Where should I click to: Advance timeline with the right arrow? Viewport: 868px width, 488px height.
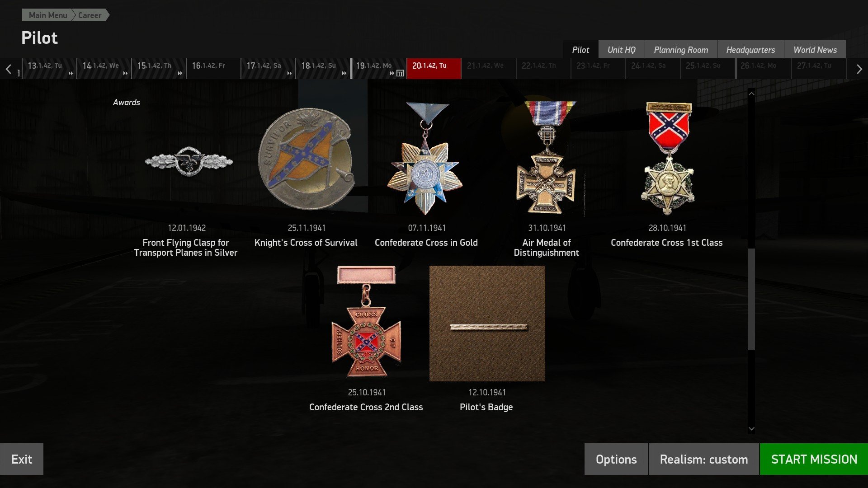click(x=859, y=69)
